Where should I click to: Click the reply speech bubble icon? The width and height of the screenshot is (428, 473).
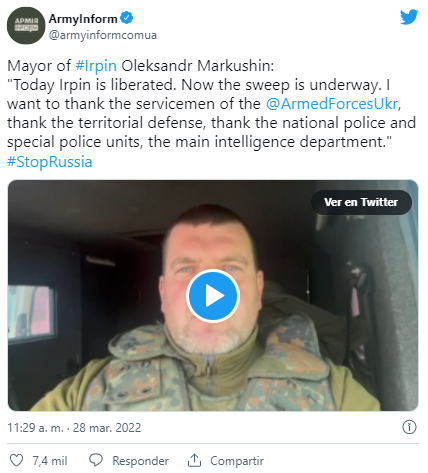click(96, 460)
